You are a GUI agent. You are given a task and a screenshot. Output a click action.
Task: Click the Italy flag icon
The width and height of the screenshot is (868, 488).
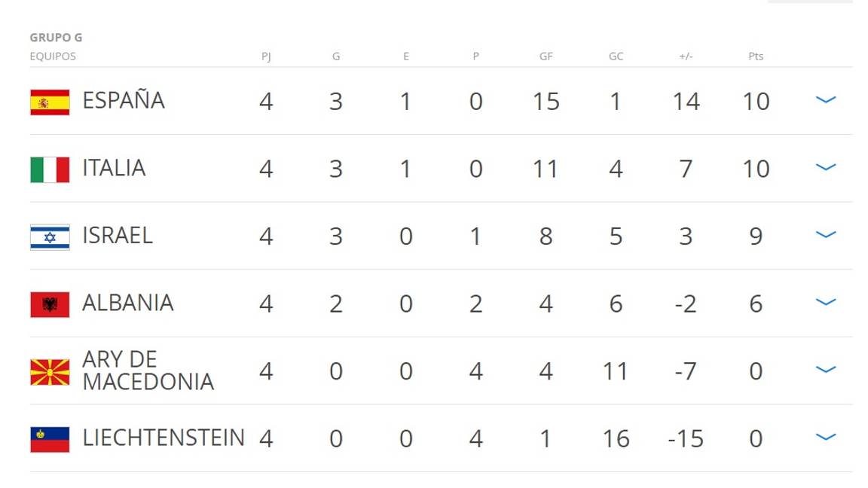50,169
